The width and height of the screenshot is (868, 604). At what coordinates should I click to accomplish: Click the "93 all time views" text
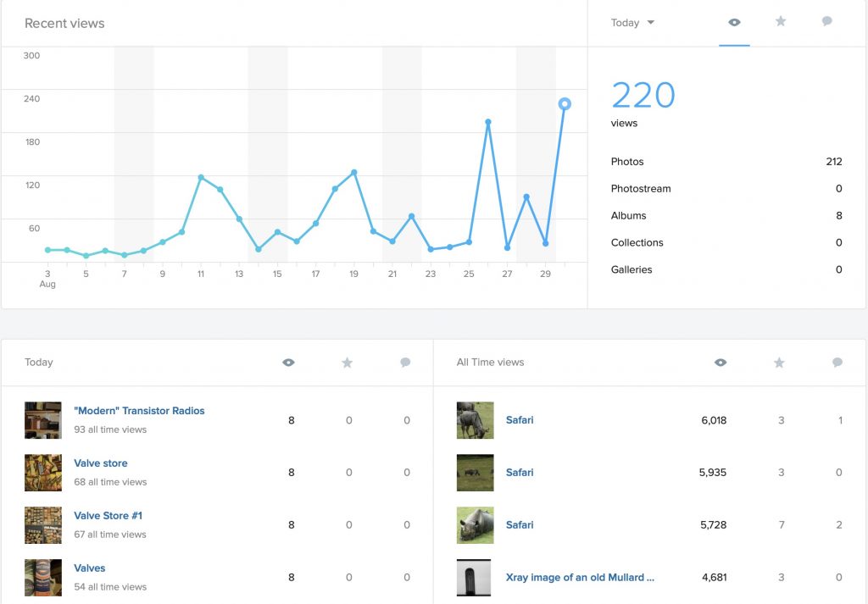[x=110, y=429]
